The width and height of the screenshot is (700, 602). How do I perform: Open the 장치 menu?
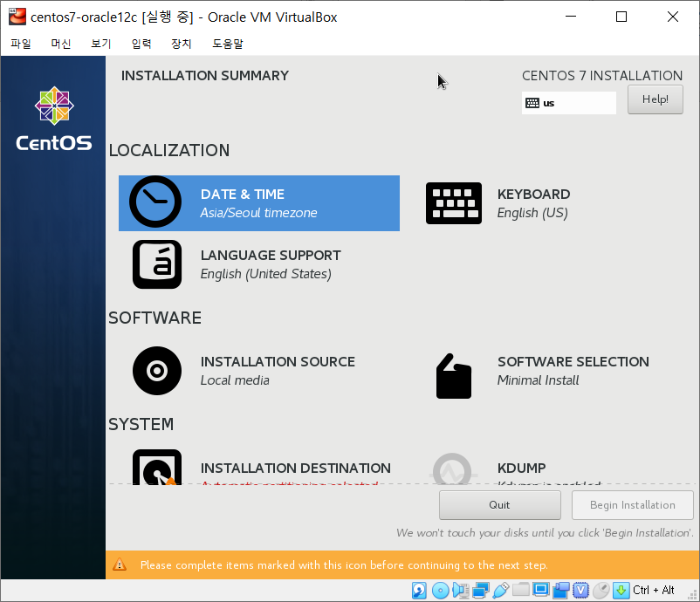pos(182,44)
